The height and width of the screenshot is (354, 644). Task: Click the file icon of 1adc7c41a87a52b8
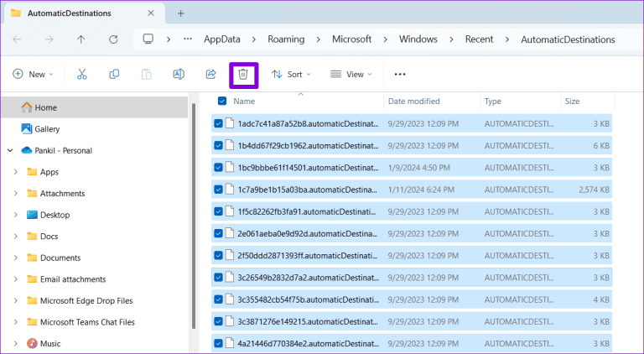(x=230, y=123)
